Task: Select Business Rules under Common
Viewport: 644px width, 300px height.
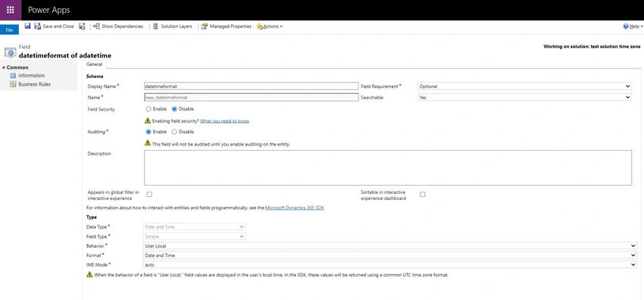Action: click(x=35, y=84)
